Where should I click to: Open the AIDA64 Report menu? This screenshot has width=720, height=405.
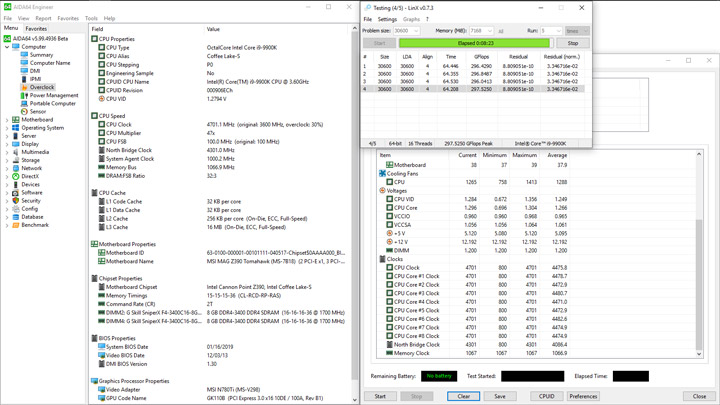pos(43,18)
